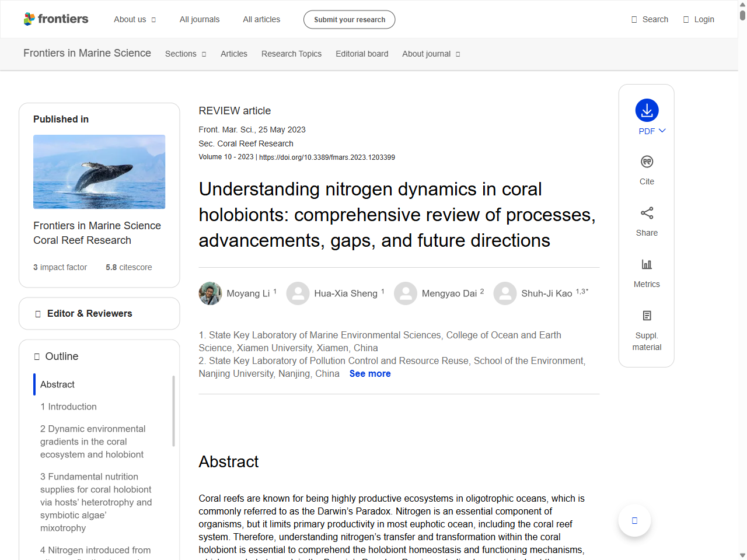Open the Sections dropdown
The image size is (747, 560).
click(x=185, y=54)
